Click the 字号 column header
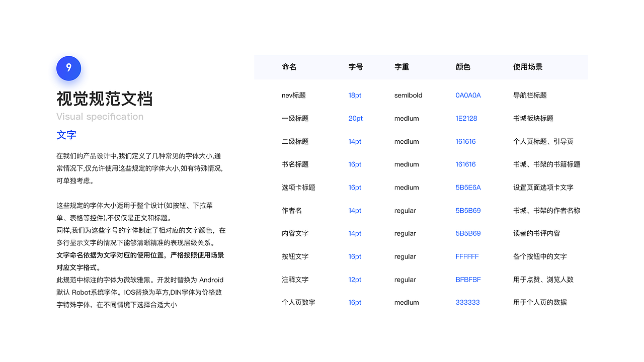The image size is (644, 362). click(356, 67)
